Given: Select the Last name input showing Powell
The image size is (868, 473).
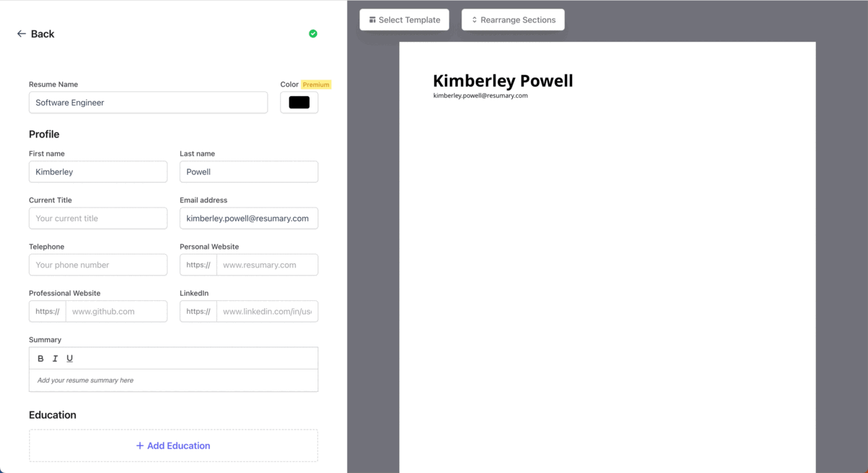Looking at the screenshot, I should 248,171.
